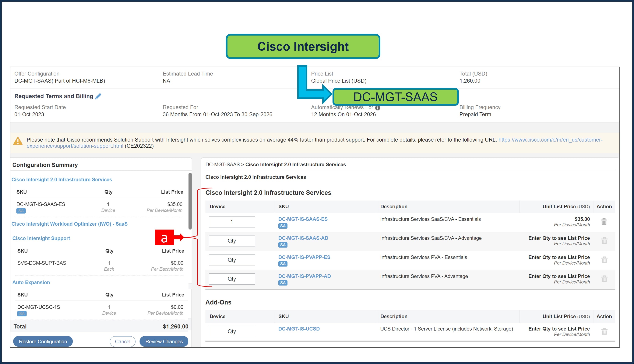Image resolution: width=634 pixels, height=364 pixels.
Task: Click quantity field for DC-MGT-IS-SAAS-ES
Action: tap(232, 222)
